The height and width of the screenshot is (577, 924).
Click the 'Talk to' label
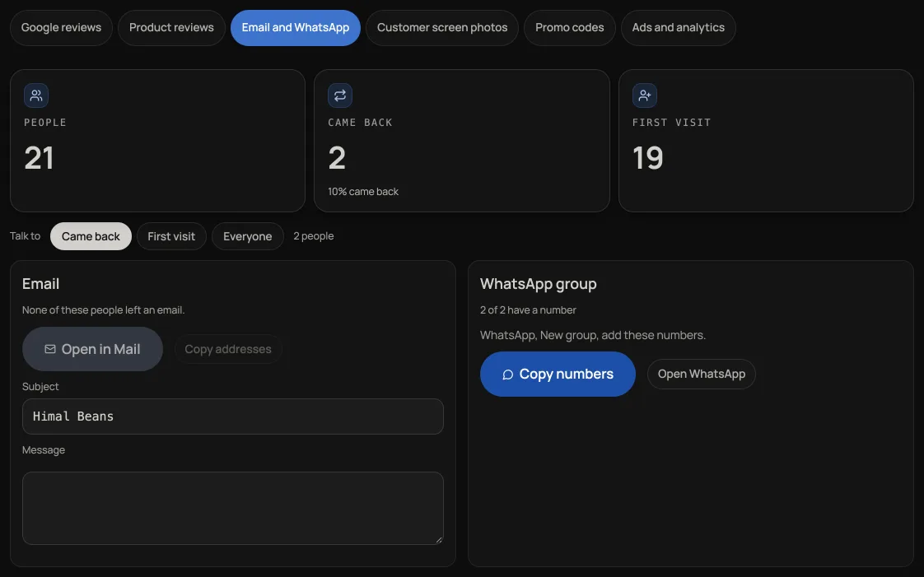(26, 236)
